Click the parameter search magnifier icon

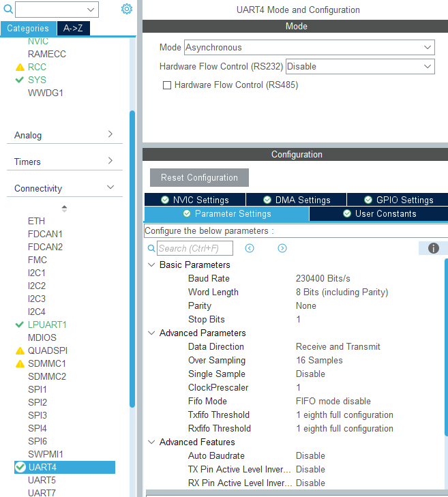tap(151, 248)
